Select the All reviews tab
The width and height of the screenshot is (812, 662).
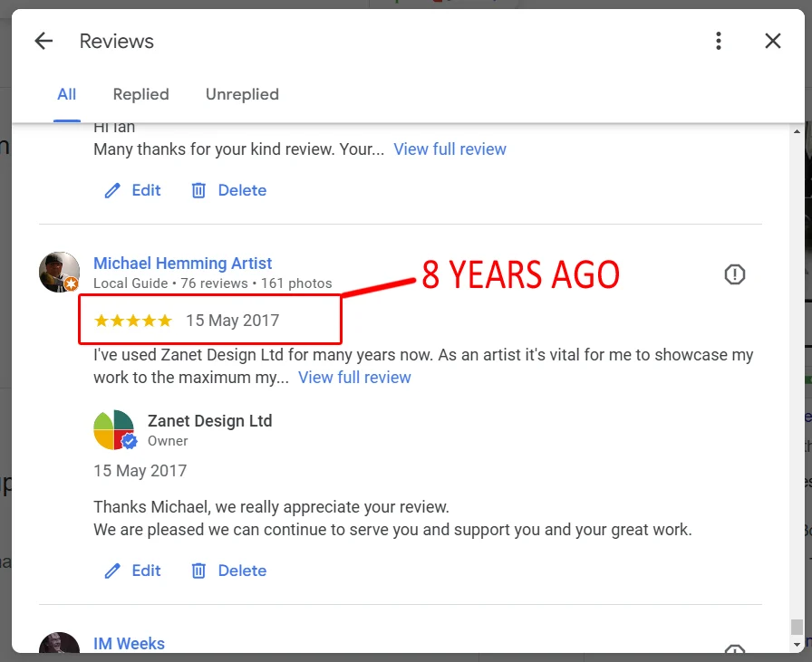point(66,94)
